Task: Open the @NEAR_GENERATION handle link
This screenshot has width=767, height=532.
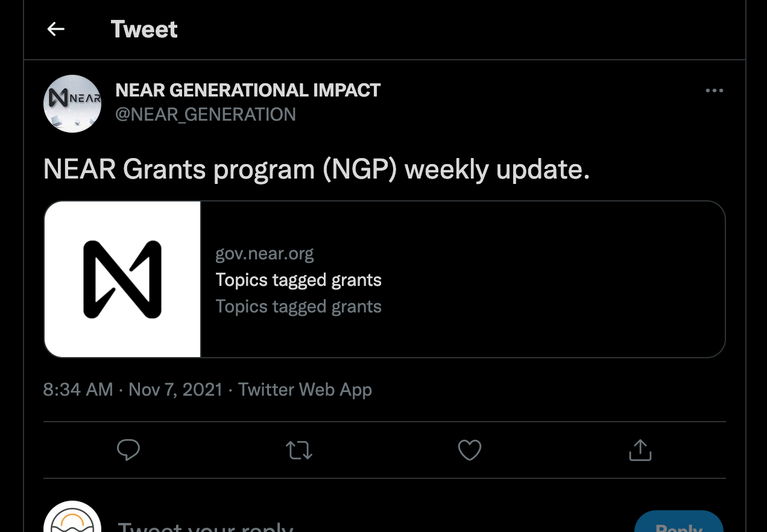Action: (206, 114)
